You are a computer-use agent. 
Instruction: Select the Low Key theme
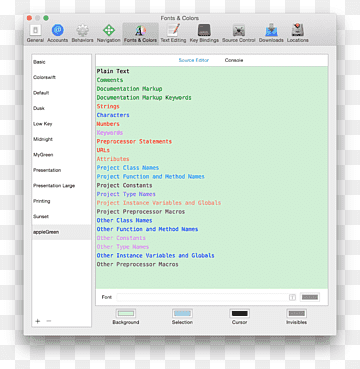[x=61, y=124]
